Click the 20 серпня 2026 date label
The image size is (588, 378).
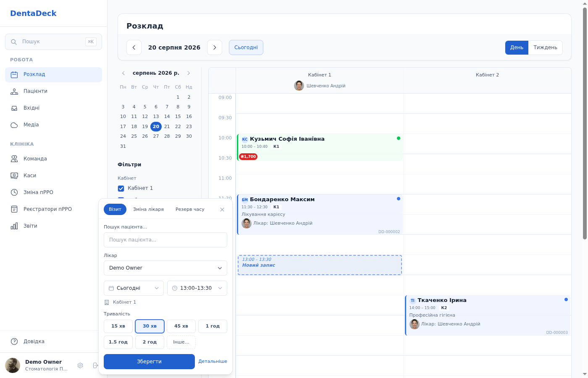click(x=174, y=47)
